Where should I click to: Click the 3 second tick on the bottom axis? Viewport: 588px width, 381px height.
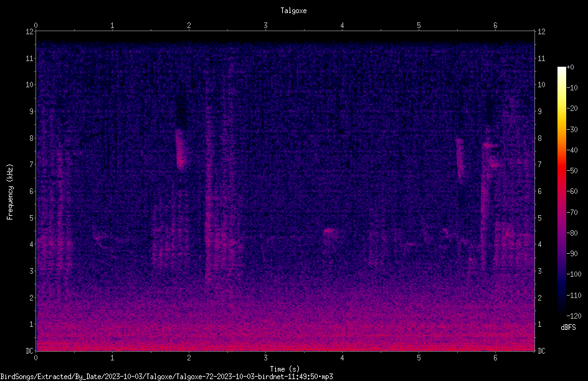(x=265, y=358)
